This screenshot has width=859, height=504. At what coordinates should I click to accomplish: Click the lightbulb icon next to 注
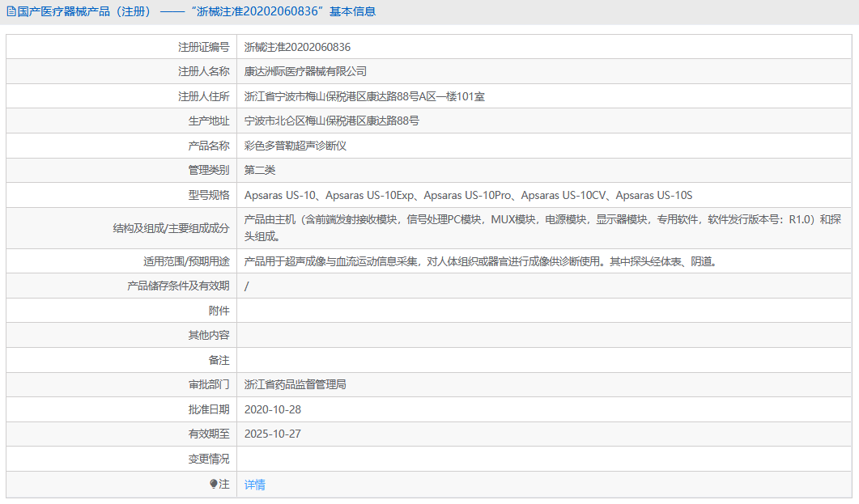pos(214,485)
